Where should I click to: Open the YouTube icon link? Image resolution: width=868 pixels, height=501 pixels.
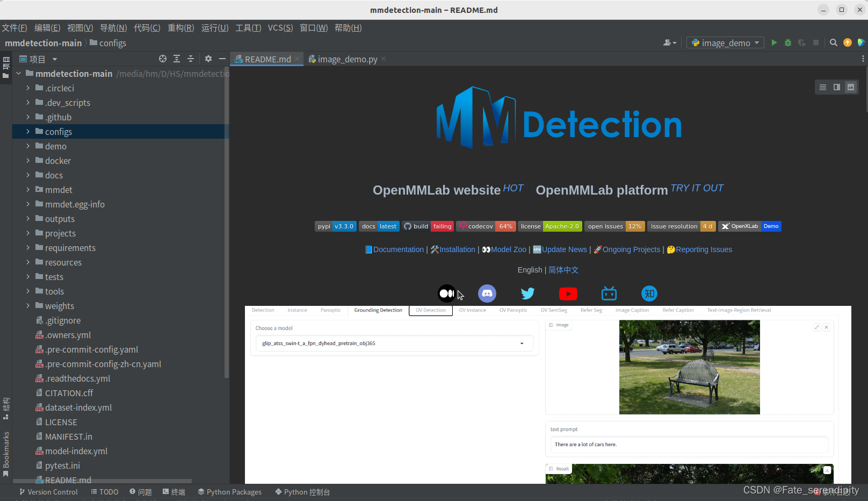(x=568, y=294)
